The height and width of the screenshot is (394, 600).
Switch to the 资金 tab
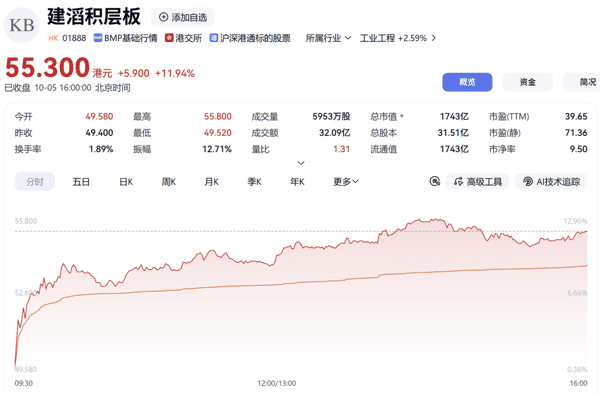(x=527, y=82)
